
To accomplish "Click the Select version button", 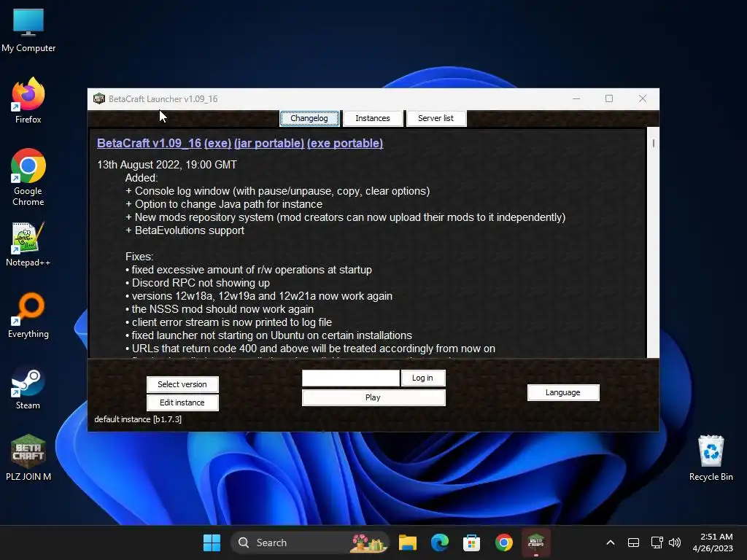I will 182,384.
